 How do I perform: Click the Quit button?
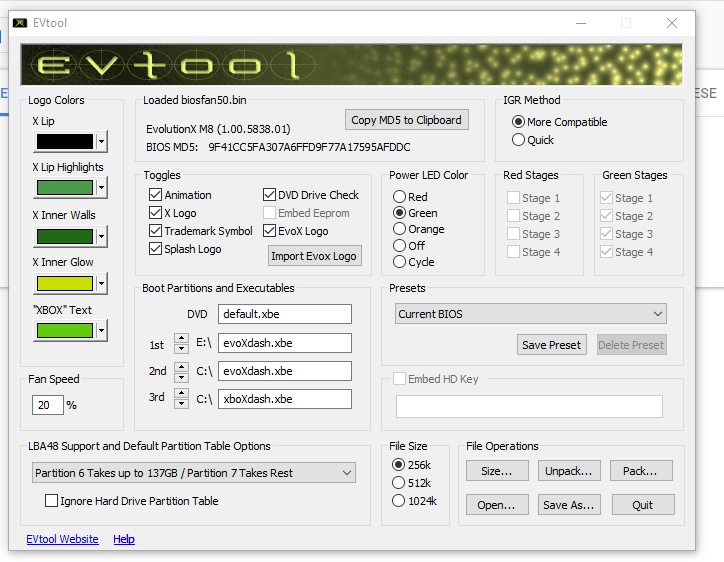point(643,505)
